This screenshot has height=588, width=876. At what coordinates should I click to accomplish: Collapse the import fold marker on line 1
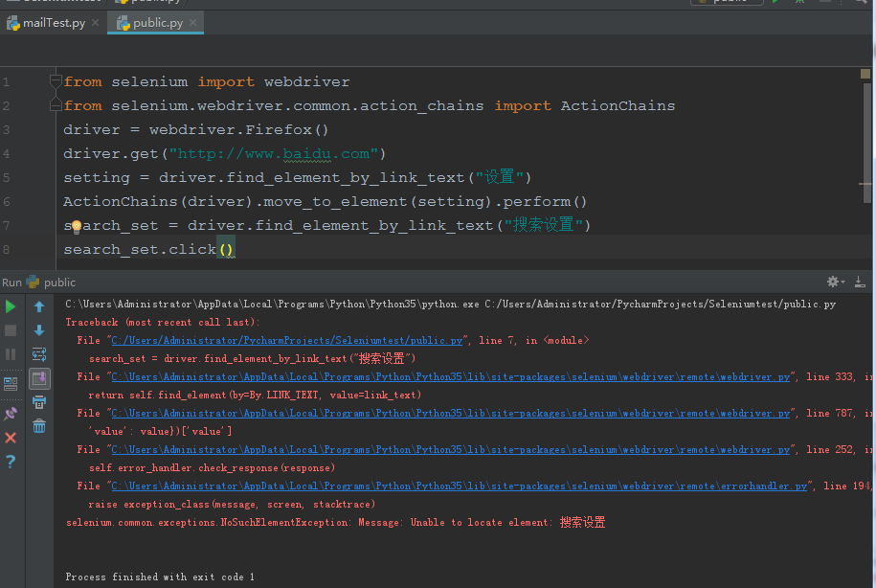pos(56,81)
